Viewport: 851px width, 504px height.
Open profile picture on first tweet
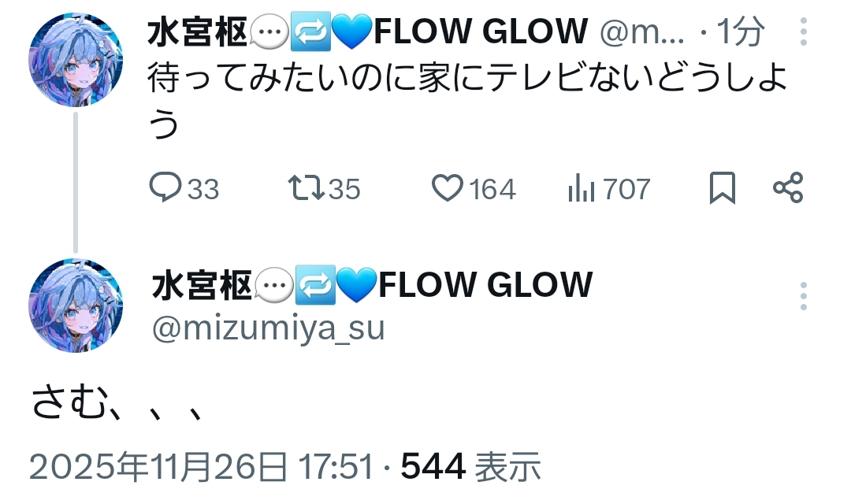[76, 60]
